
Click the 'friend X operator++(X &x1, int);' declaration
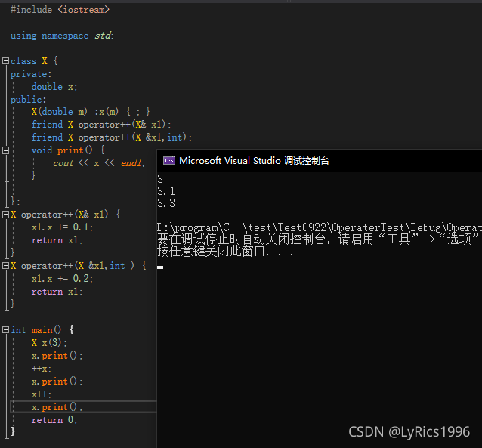(112, 137)
